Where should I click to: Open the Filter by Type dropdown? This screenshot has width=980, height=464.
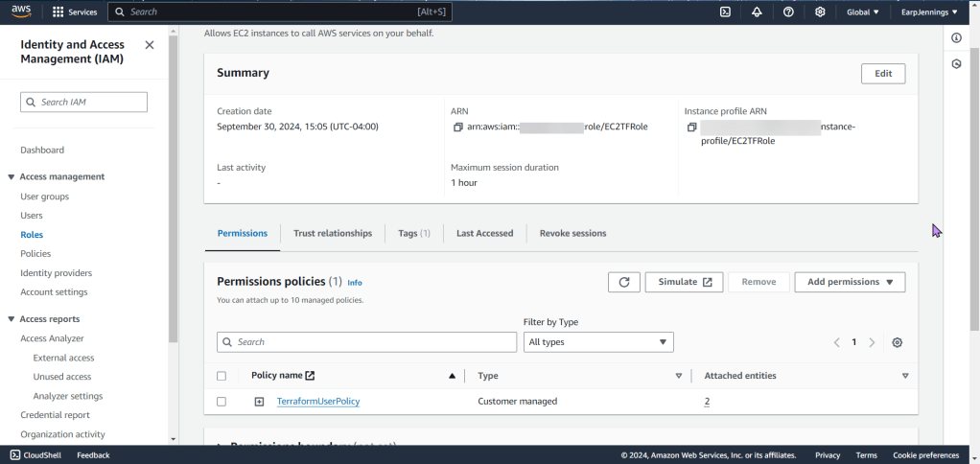598,342
